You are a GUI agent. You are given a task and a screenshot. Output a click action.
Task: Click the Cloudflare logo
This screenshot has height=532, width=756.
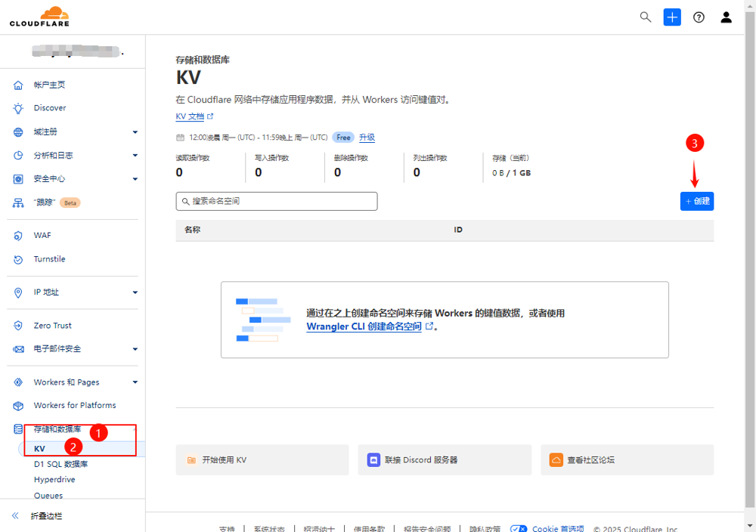coord(39,17)
